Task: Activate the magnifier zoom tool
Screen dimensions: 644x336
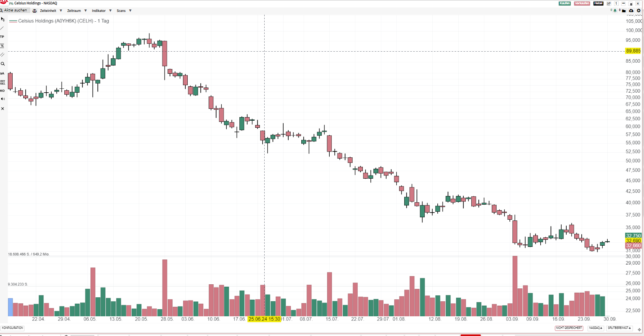Action: click(x=3, y=64)
